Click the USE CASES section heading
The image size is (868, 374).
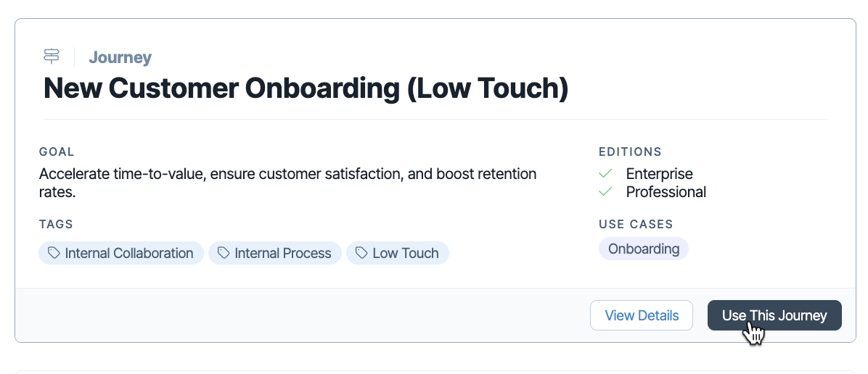coord(636,224)
